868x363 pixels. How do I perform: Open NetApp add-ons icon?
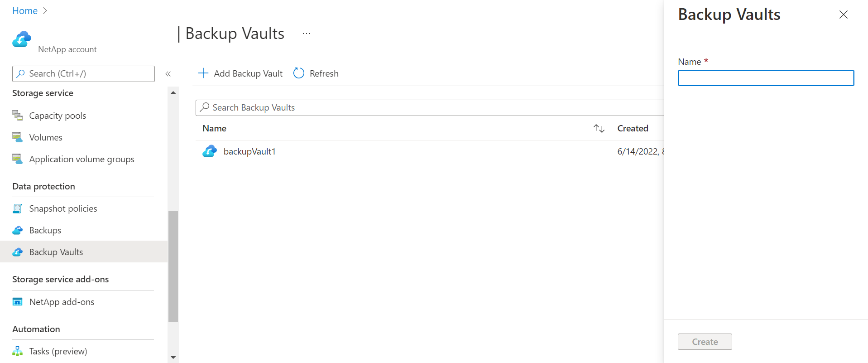[17, 302]
